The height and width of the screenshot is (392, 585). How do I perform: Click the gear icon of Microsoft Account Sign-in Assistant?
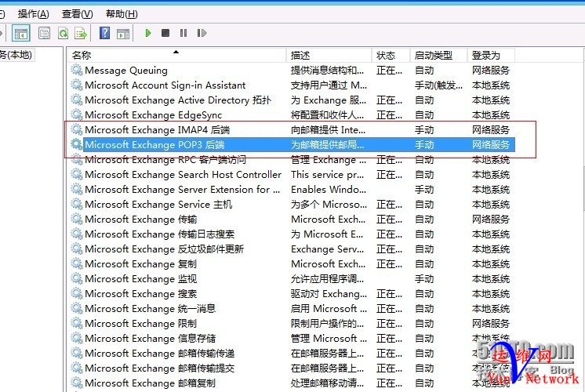(77, 85)
